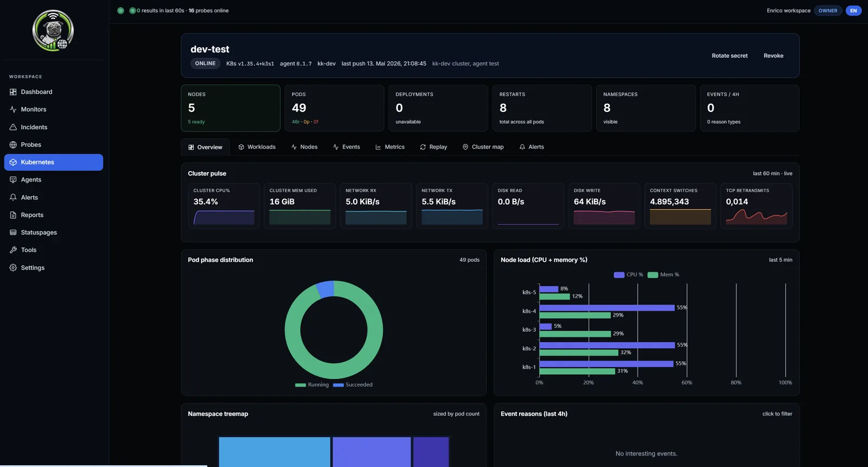
Task: Click the green Running donut segment
Action: 334,371
